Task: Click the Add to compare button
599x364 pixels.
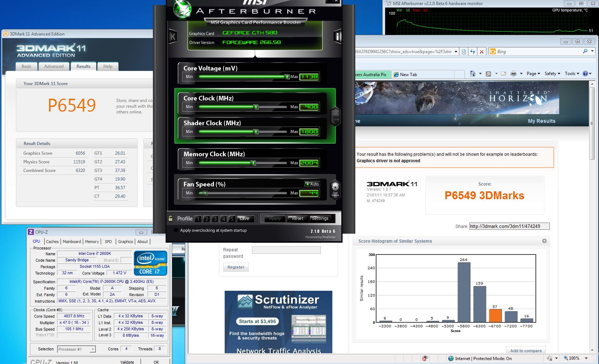Action: (x=526, y=350)
